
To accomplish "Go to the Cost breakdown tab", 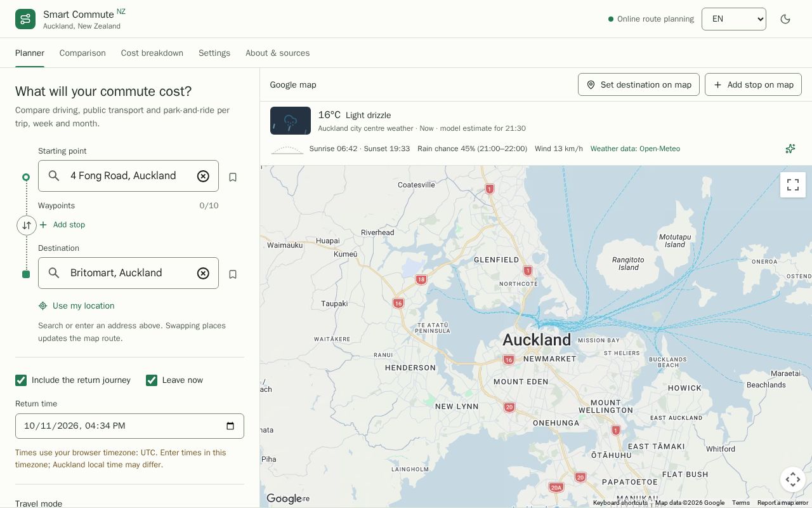I will click(x=152, y=53).
